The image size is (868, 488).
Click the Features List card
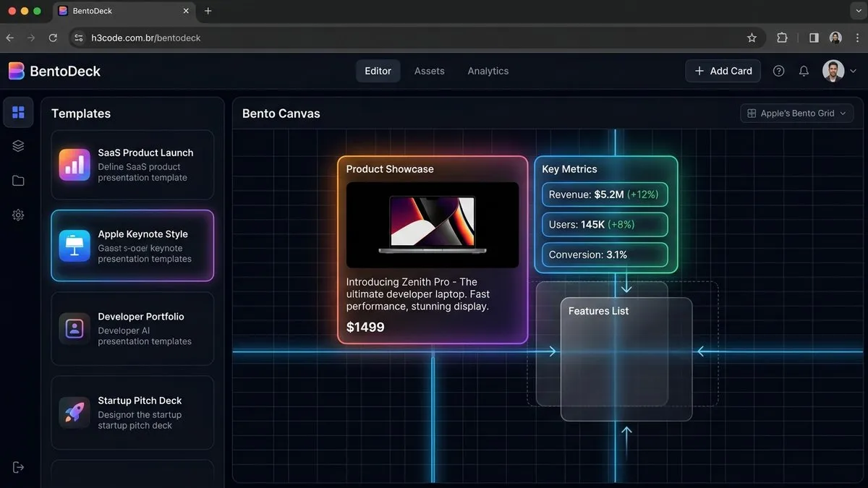tap(626, 359)
